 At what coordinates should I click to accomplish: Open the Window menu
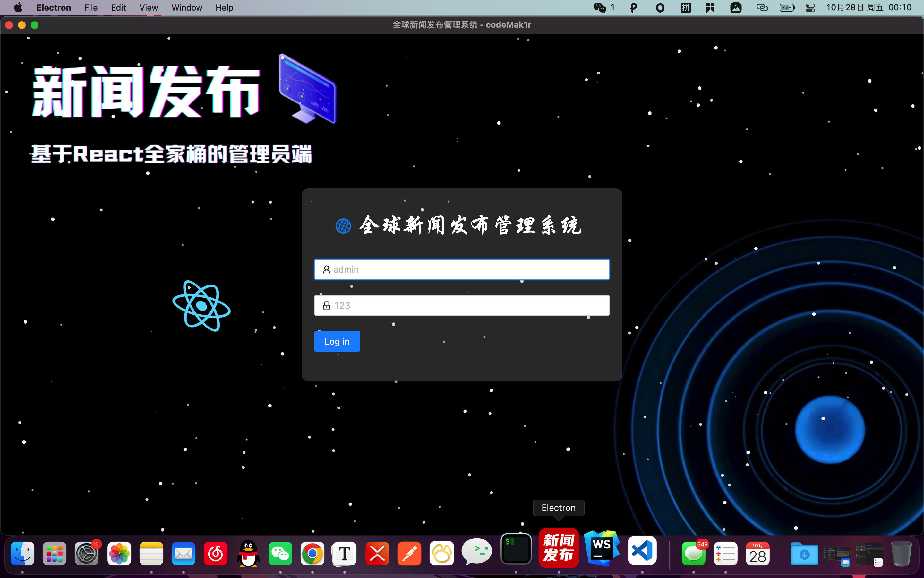[187, 8]
